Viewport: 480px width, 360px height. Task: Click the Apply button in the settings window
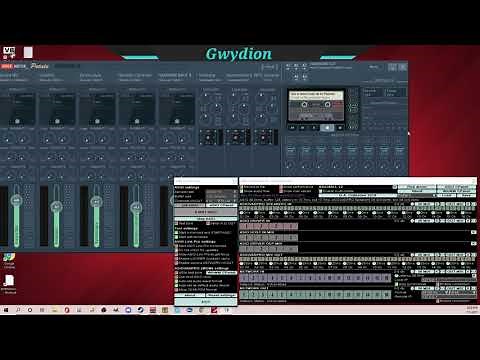[206, 302]
